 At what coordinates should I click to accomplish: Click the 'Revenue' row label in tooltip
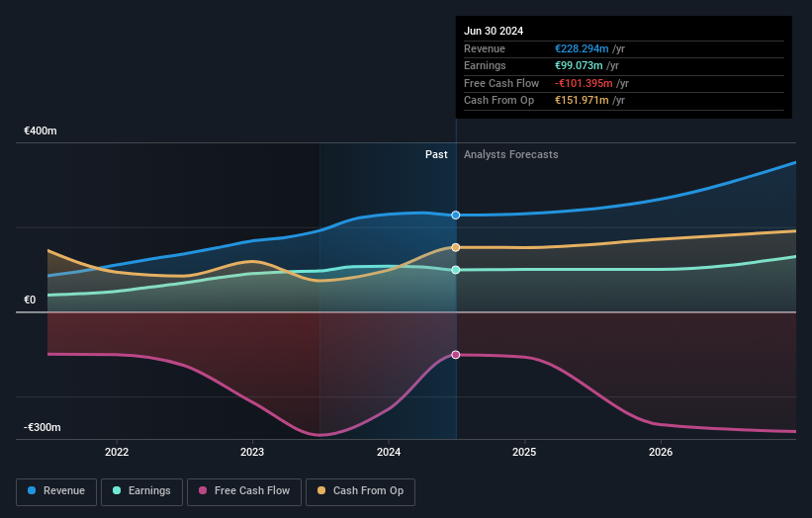click(485, 48)
